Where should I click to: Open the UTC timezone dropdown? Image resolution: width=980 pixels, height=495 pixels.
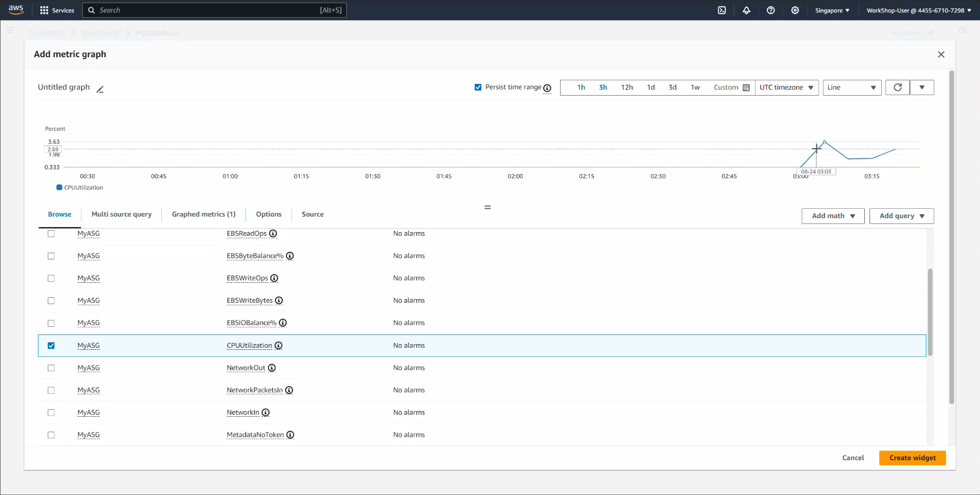coord(787,87)
